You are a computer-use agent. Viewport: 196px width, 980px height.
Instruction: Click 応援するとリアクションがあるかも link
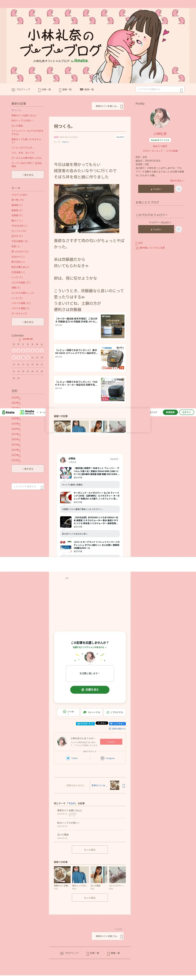coord(90,647)
